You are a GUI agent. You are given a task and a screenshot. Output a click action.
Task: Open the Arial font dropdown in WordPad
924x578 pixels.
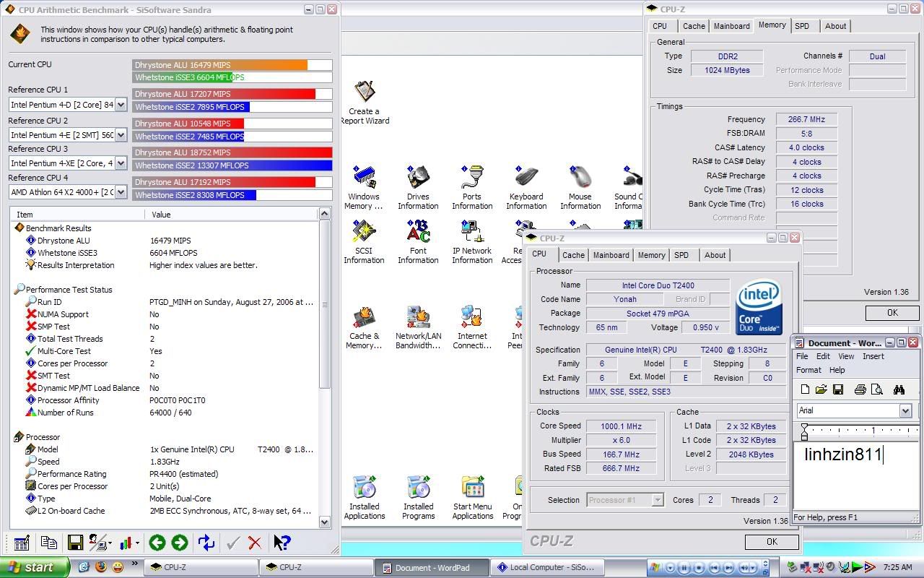(905, 410)
